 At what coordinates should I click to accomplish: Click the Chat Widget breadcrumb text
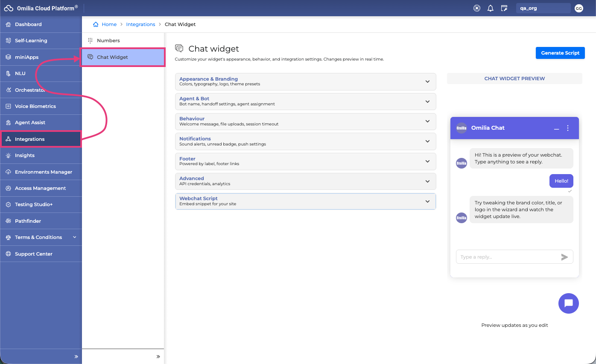(180, 24)
